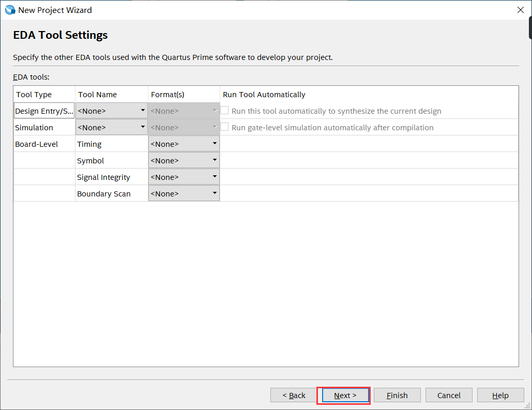The image size is (532, 410).
Task: Proceed with the Next button
Action: pos(345,395)
